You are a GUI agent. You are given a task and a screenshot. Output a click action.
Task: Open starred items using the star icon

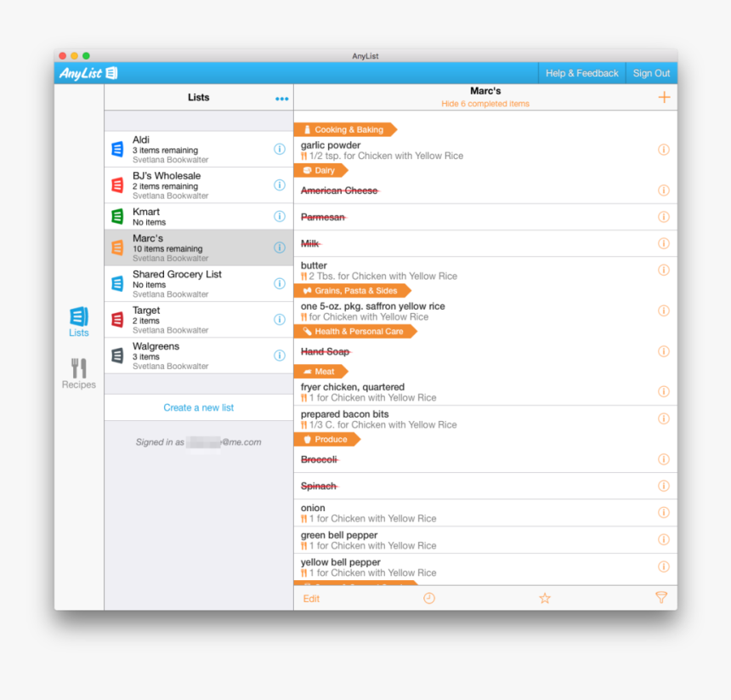pos(544,598)
